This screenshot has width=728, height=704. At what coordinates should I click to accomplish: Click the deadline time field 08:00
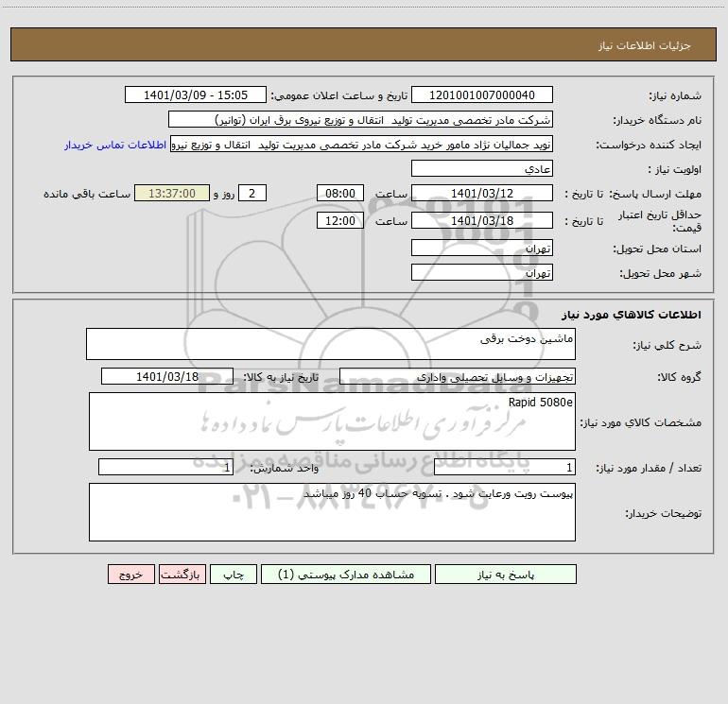click(x=339, y=193)
